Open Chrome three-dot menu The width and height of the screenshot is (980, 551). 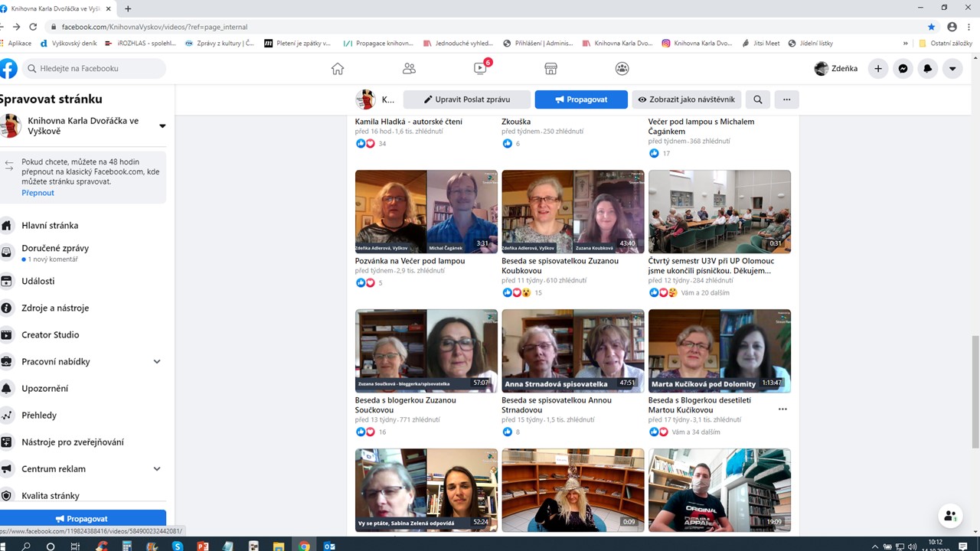pyautogui.click(x=970, y=27)
